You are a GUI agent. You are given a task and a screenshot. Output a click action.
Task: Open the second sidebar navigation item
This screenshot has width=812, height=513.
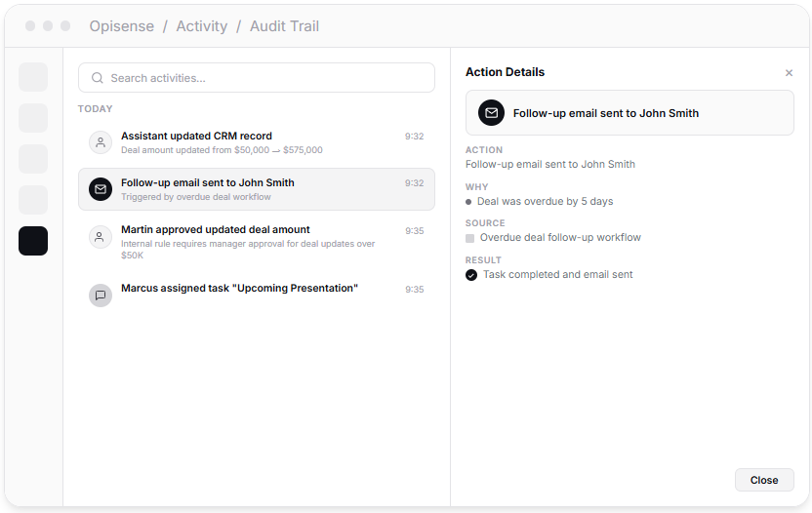pyautogui.click(x=33, y=118)
